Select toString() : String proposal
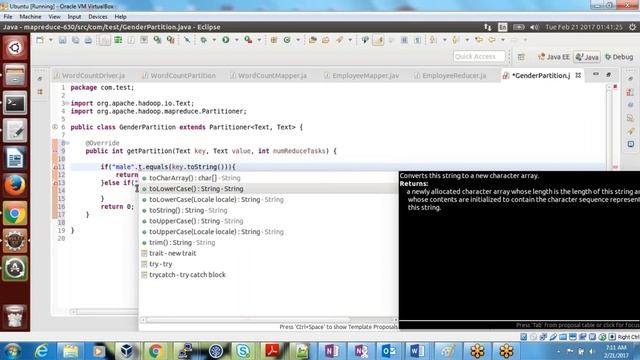Viewport: 640px width, 360px height. (268, 210)
